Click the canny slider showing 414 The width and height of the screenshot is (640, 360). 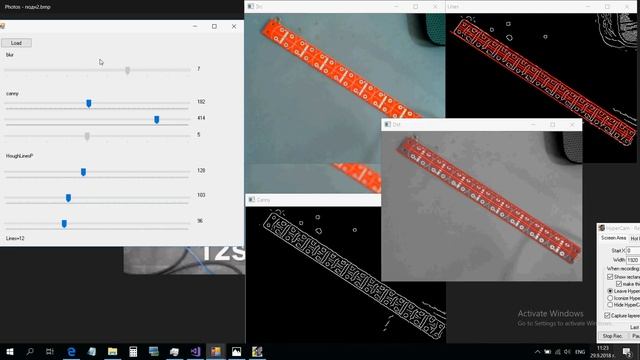156,120
